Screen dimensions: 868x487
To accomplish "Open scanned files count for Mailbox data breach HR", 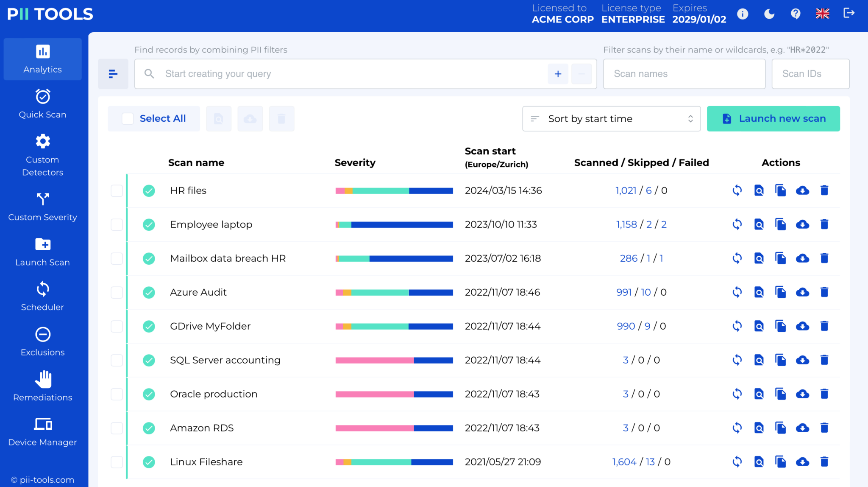I will click(x=628, y=258).
